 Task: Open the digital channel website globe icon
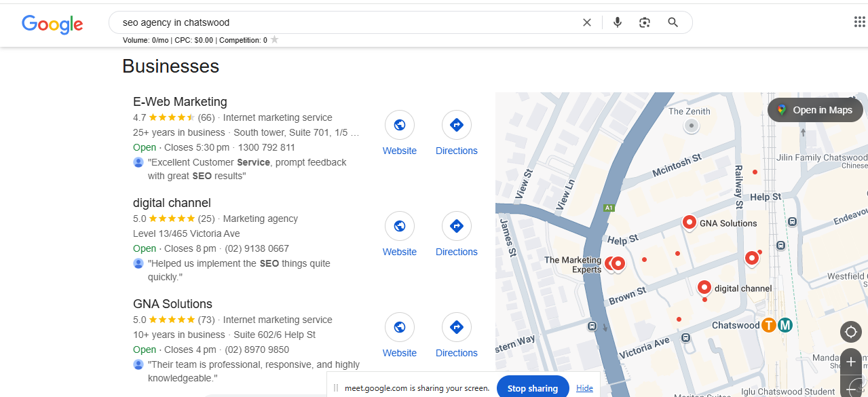[400, 226]
